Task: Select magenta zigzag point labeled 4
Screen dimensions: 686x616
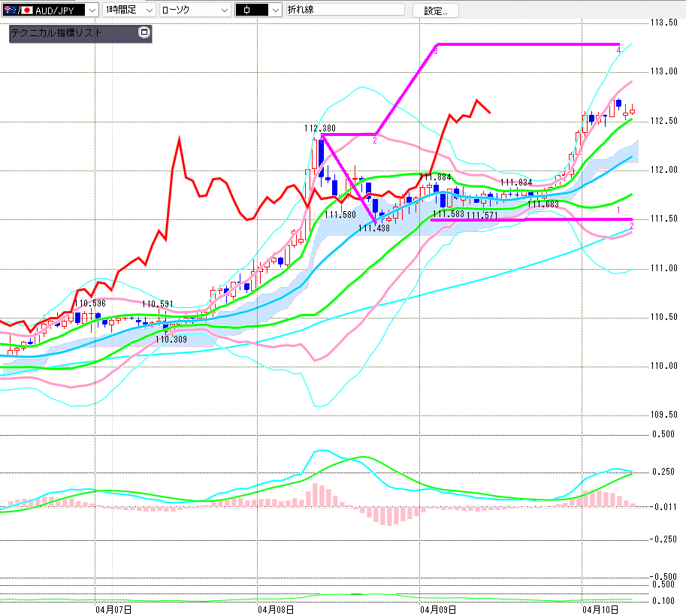Action: 618,50
